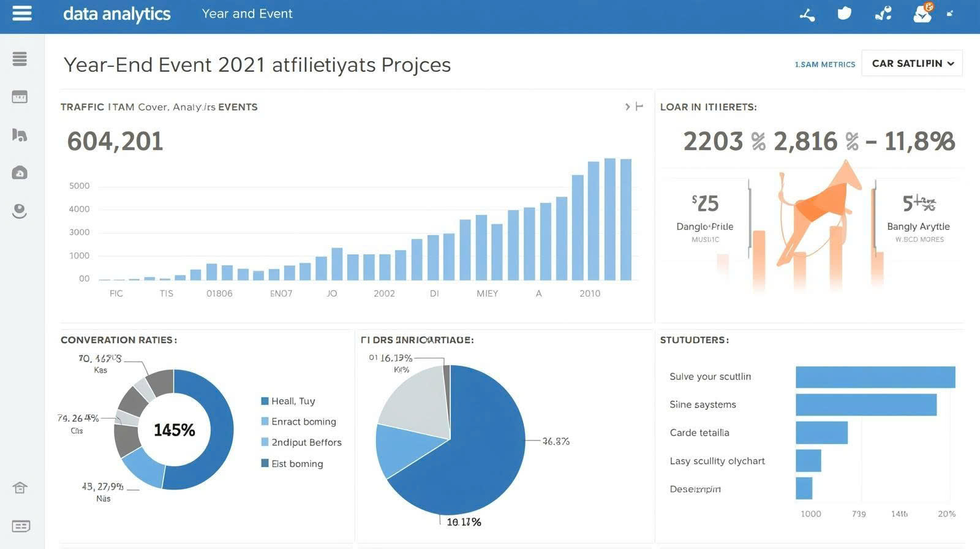Click the shield icon in the top bar

point(845,13)
